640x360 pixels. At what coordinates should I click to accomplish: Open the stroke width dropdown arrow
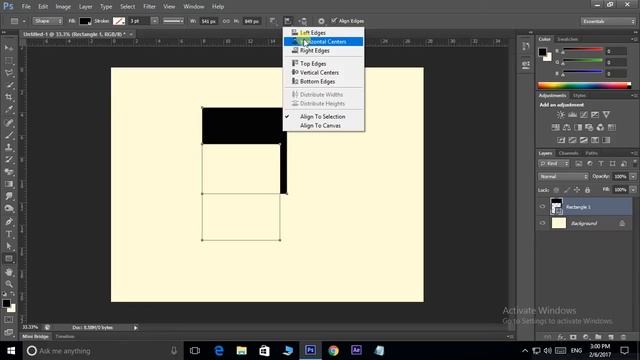tap(154, 21)
